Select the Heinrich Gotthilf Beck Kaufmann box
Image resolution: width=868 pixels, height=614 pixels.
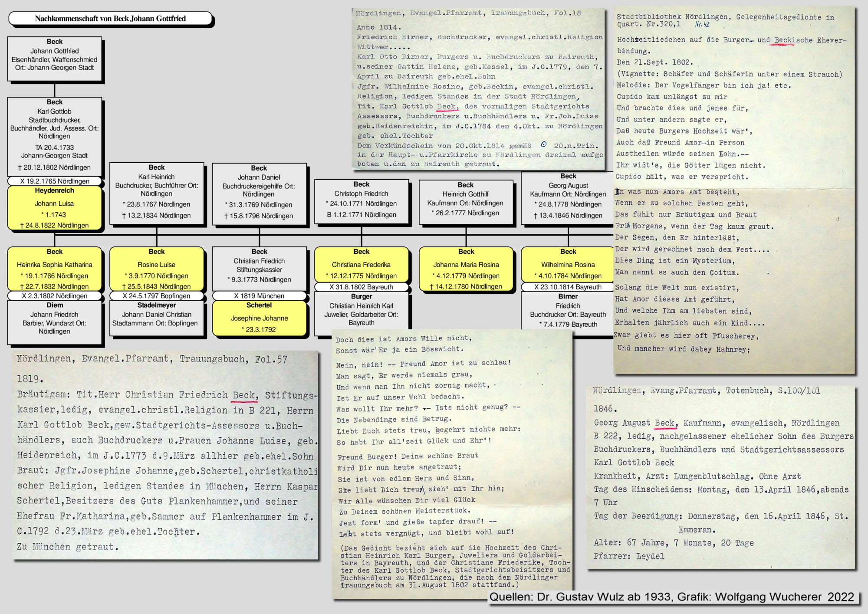pyautogui.click(x=466, y=201)
